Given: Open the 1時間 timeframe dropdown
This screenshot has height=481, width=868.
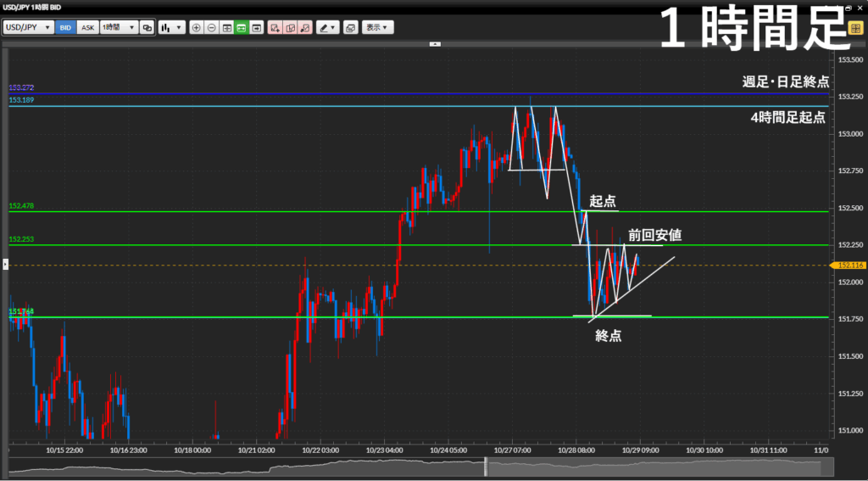Looking at the screenshot, I should (x=118, y=27).
